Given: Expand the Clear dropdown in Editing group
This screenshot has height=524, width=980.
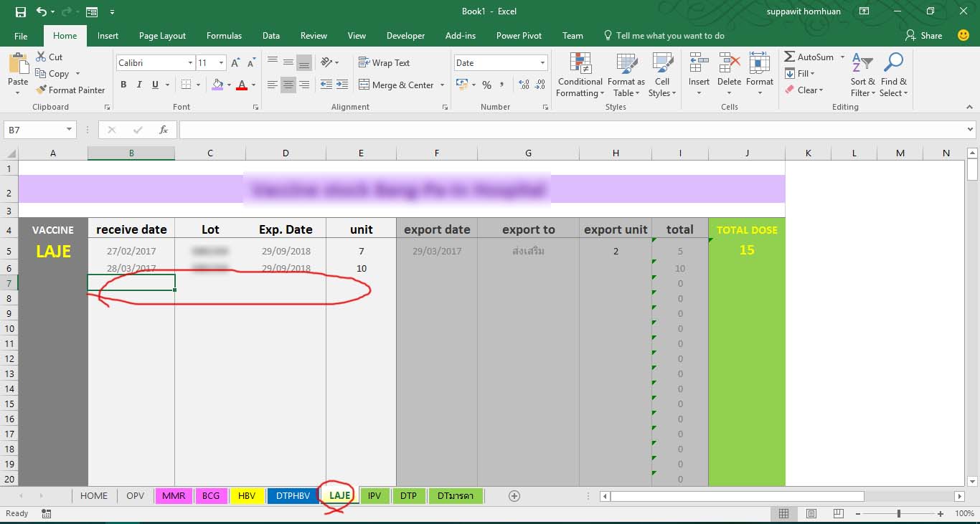Looking at the screenshot, I should click(x=821, y=90).
